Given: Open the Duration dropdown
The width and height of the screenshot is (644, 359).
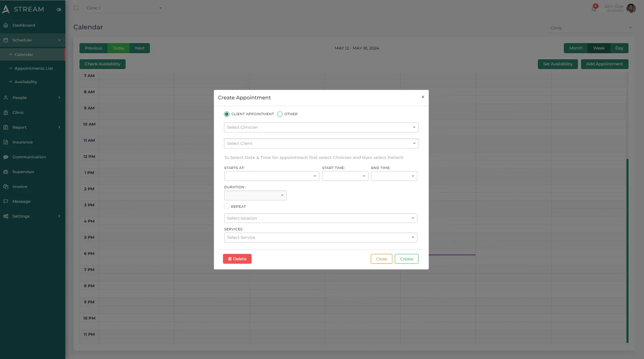Looking at the screenshot, I should point(255,196).
